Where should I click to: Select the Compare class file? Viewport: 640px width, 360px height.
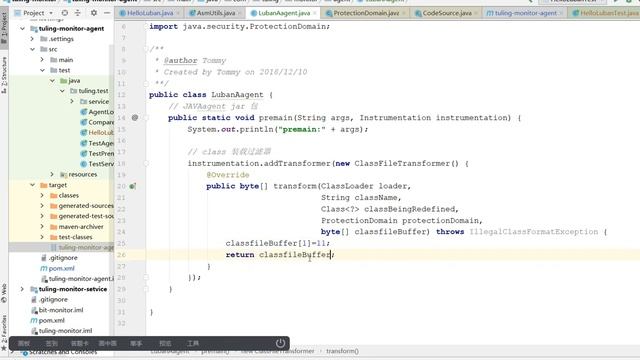(97, 122)
